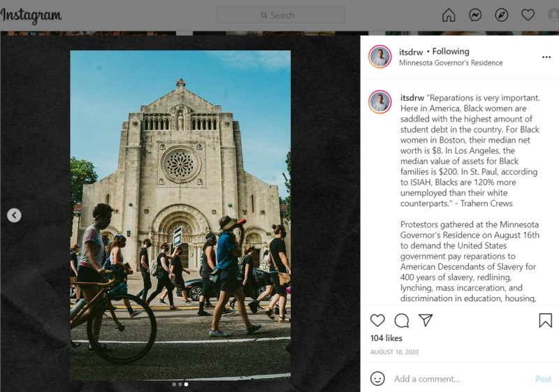The height and width of the screenshot is (392, 559).
Task: View the 104 likes list
Action: 386,338
